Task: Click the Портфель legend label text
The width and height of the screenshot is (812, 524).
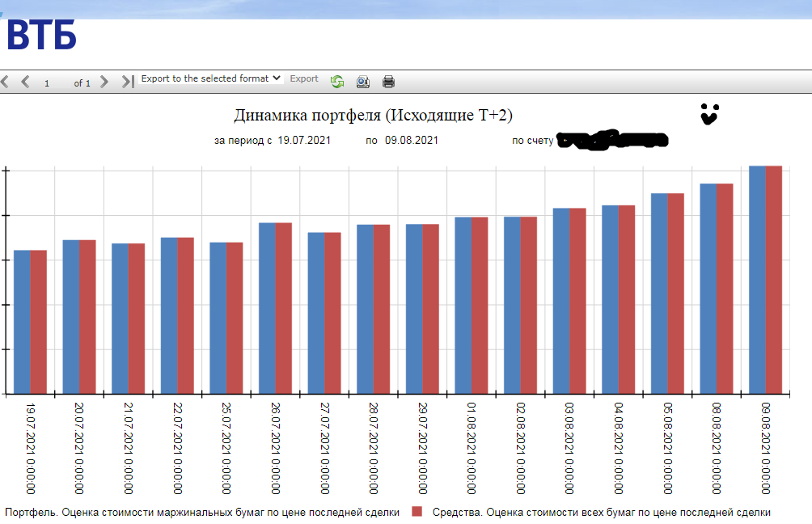Action: (202, 512)
